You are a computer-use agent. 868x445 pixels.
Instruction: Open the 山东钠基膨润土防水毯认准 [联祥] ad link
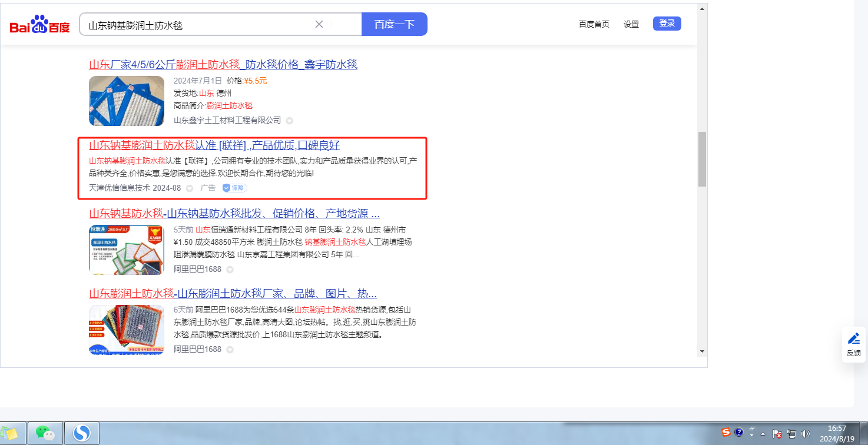[x=214, y=145]
